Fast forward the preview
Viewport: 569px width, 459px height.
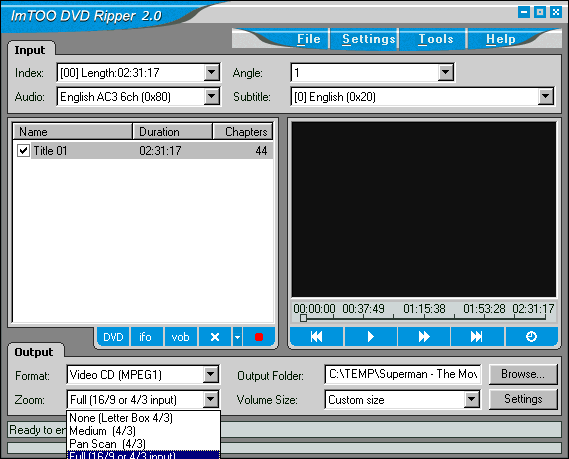pyautogui.click(x=424, y=337)
